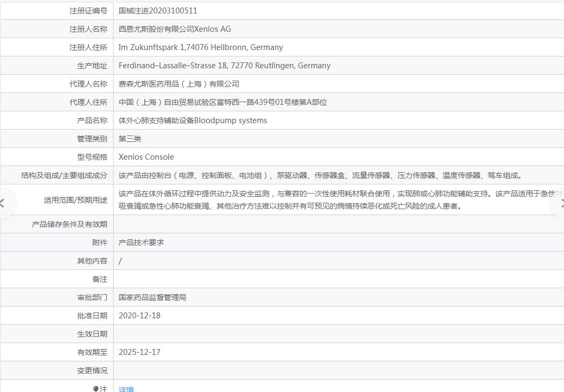Select structure description starting 该产品由控制台
This screenshot has height=392, width=564.
[x=320, y=175]
